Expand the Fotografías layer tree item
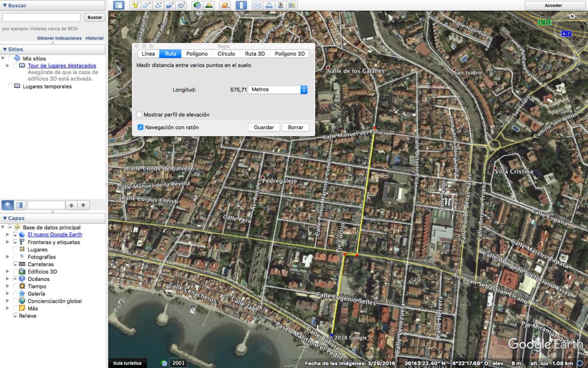588x368 pixels. pos(7,257)
